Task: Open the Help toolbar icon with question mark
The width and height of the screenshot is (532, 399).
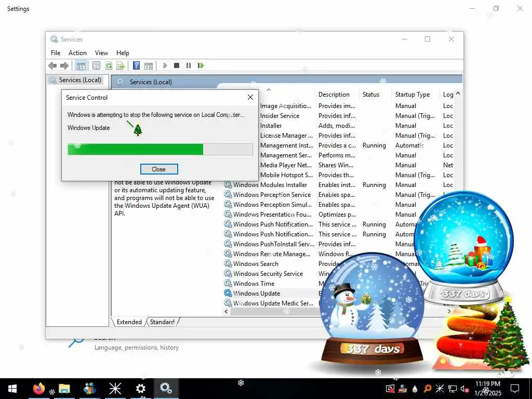Action: [x=137, y=65]
